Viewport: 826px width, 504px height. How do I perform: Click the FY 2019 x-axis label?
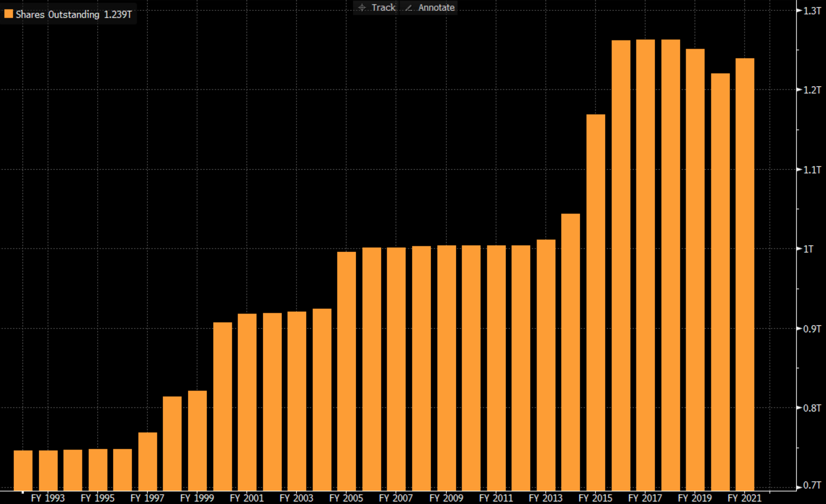point(695,498)
